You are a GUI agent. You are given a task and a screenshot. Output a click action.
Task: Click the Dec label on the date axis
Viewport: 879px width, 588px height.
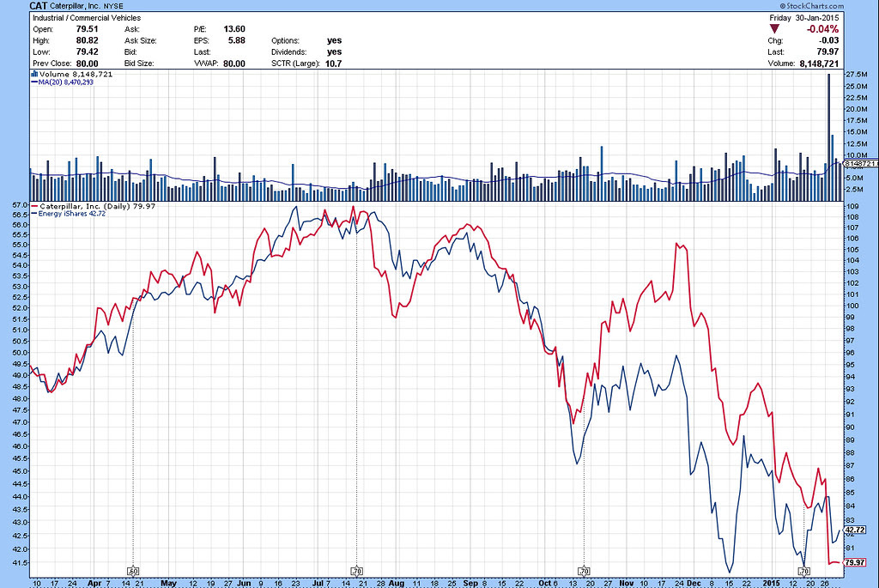(694, 583)
